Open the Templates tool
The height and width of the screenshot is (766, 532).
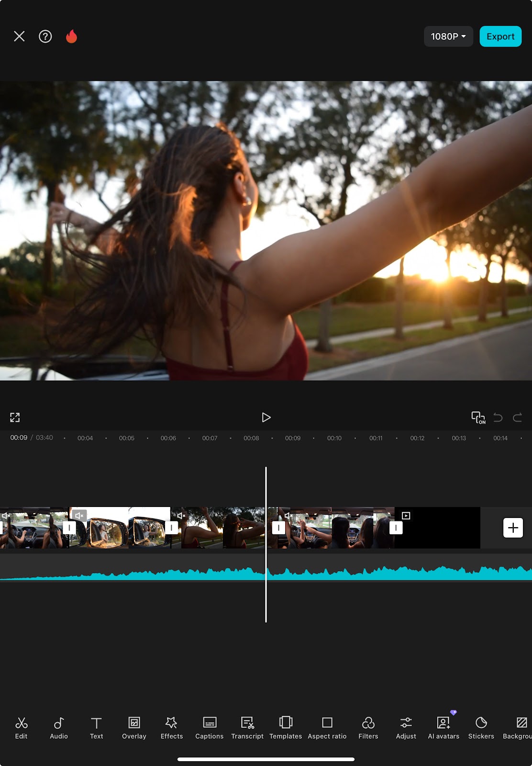pyautogui.click(x=286, y=728)
